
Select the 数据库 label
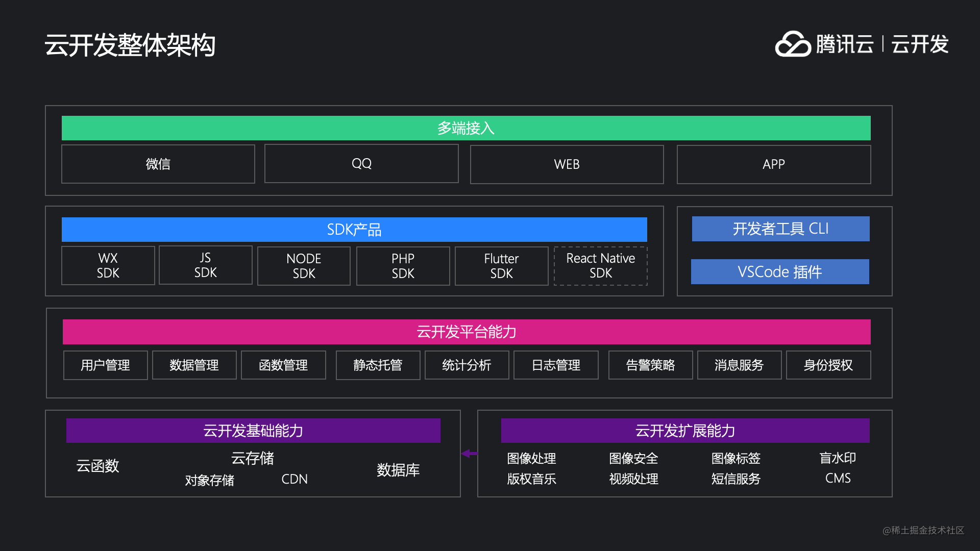click(398, 470)
